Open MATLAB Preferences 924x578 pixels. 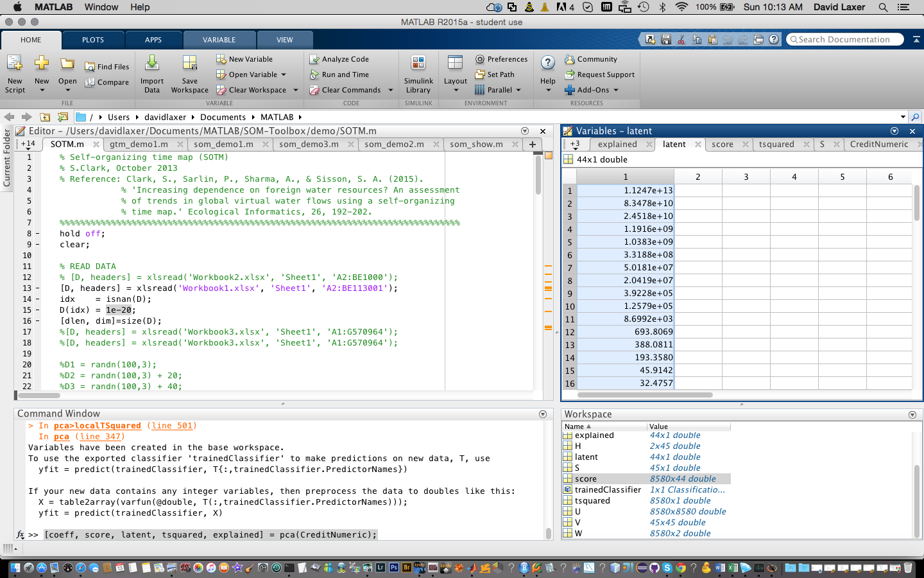(501, 59)
